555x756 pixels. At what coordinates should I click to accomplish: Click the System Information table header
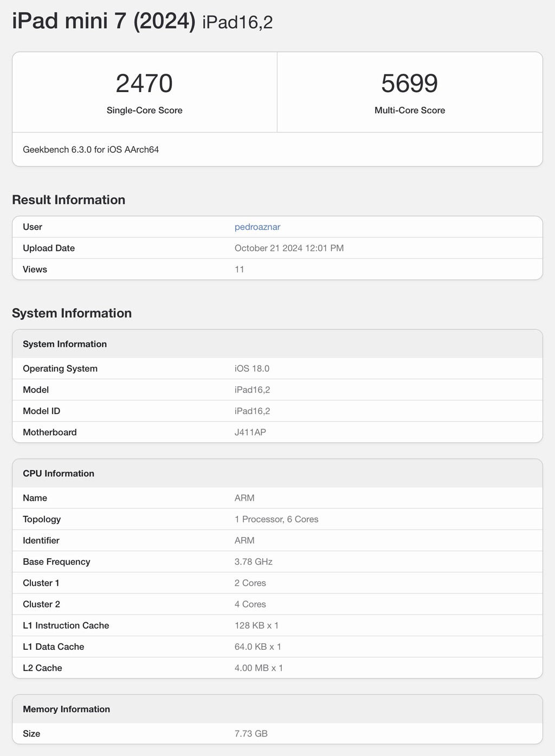(x=64, y=344)
